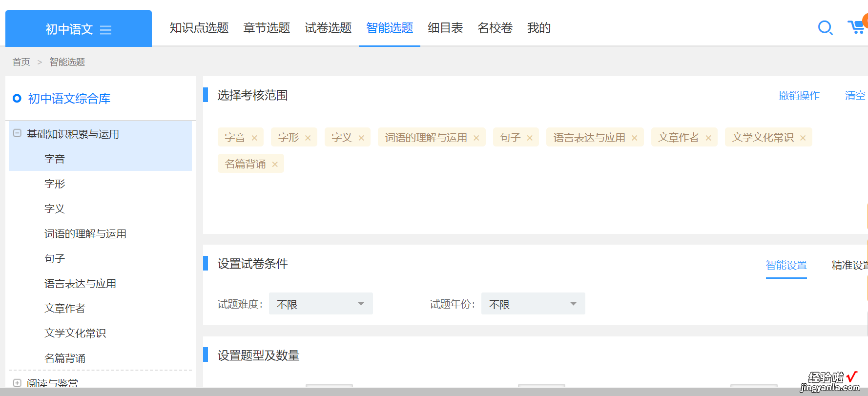Click the 选择考核范围 heading
Screen dimensions: 868x396
(x=252, y=95)
